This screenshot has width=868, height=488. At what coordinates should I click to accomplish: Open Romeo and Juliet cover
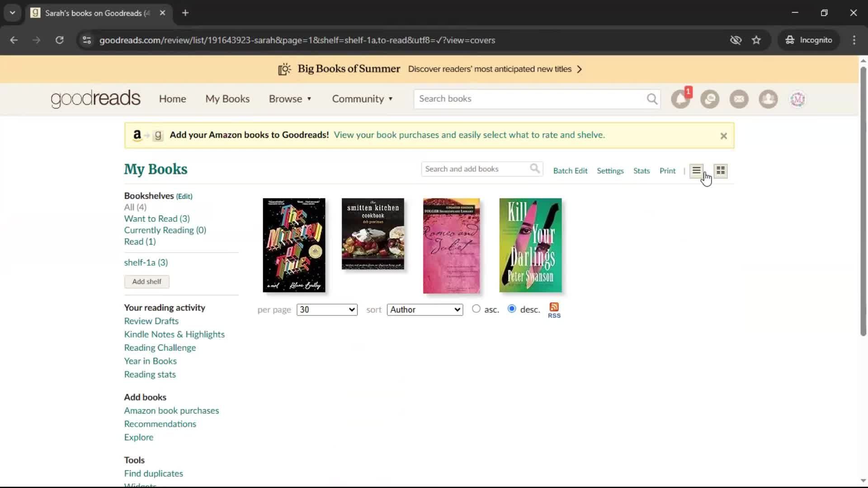click(x=451, y=246)
